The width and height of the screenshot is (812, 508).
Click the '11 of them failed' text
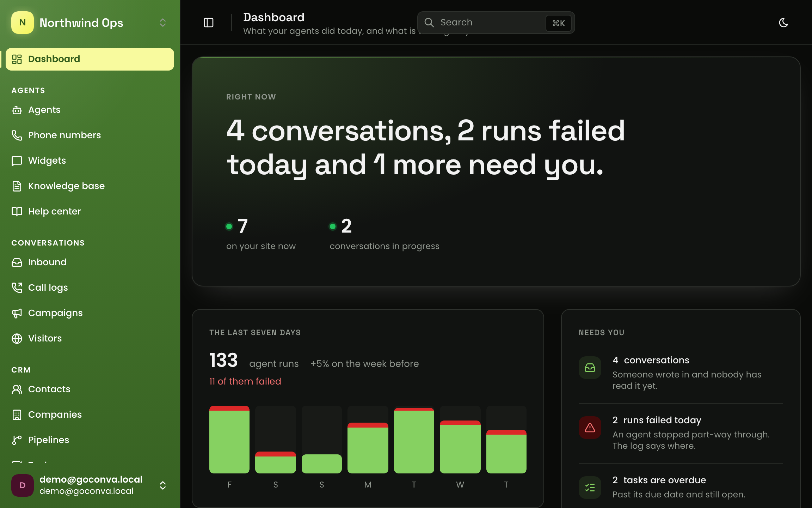click(x=245, y=381)
